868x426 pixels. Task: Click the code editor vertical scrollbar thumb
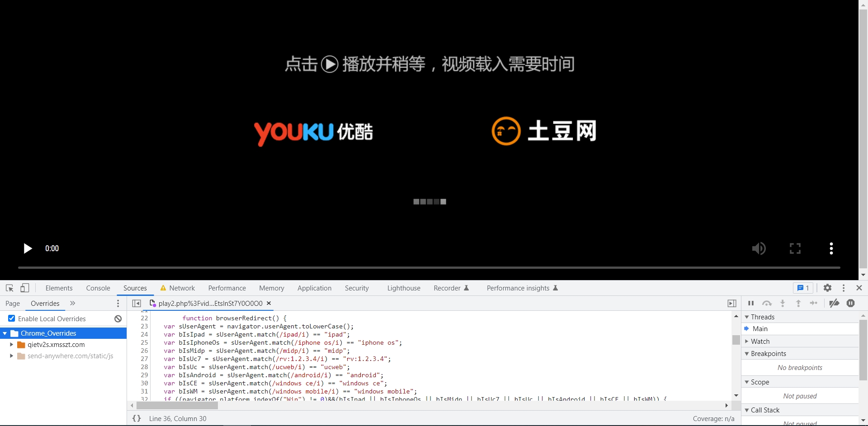pos(736,340)
